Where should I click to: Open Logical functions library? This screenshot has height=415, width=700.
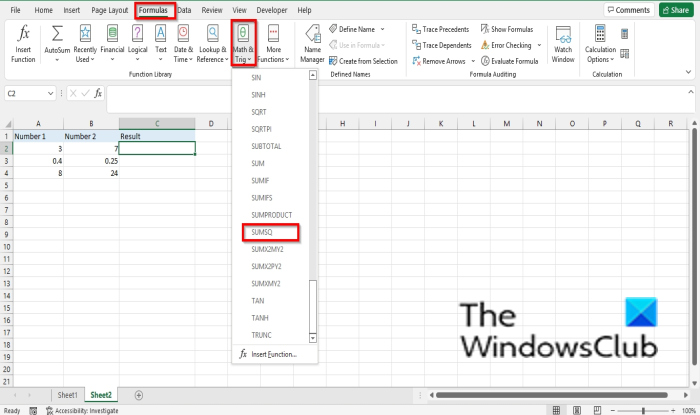(138, 44)
